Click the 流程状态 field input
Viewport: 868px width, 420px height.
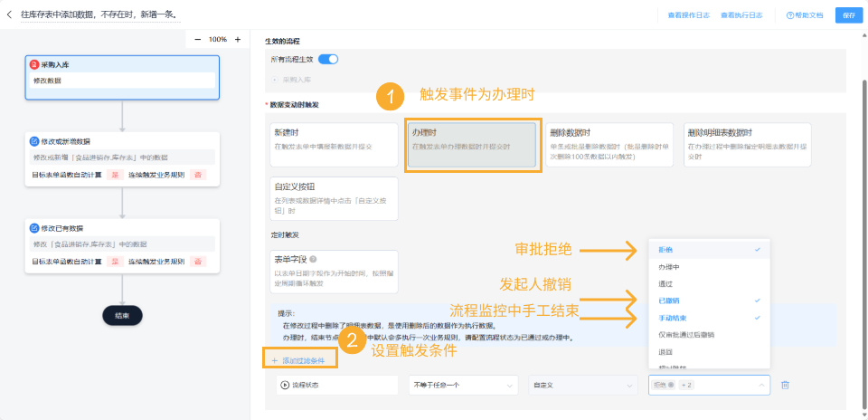tap(337, 385)
